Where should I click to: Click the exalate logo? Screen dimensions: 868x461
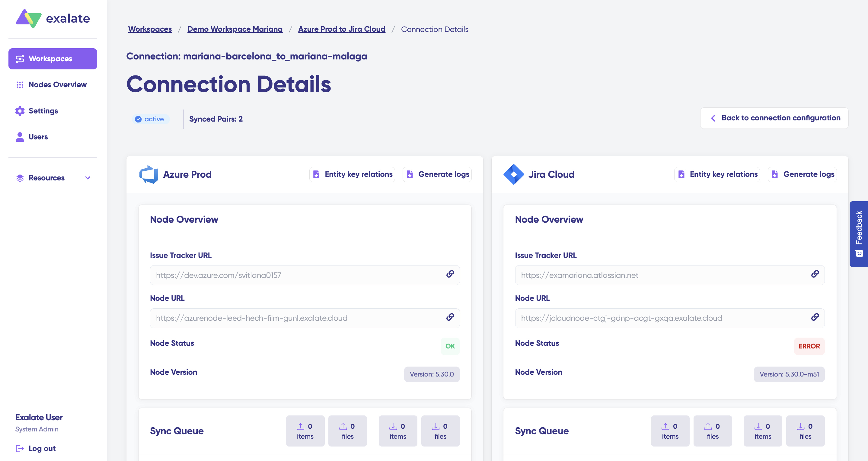[53, 18]
